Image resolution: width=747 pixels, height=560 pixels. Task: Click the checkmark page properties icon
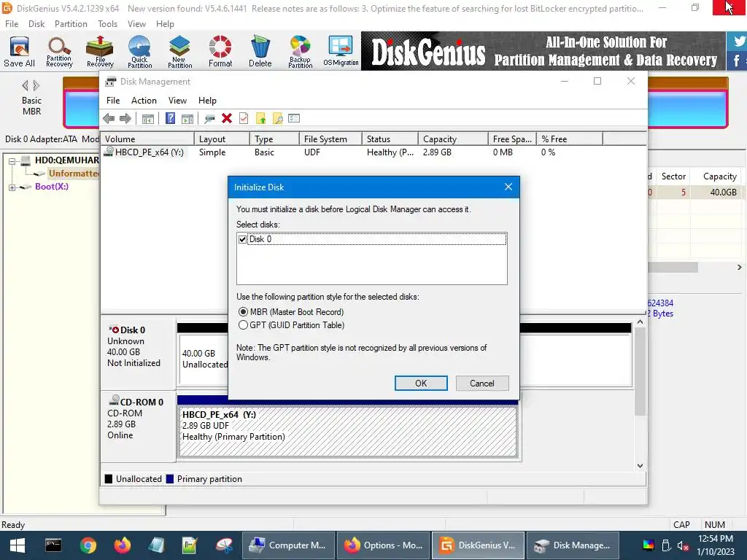244,119
